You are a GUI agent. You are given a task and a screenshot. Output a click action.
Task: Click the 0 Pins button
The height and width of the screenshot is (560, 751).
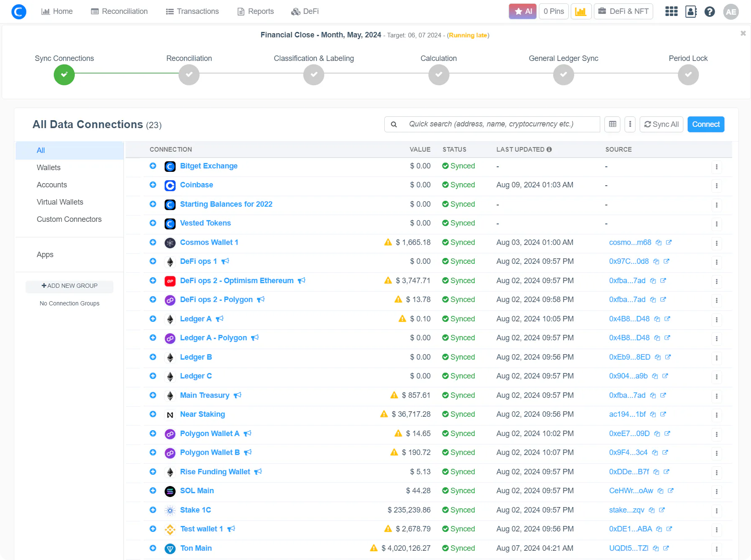[554, 11]
